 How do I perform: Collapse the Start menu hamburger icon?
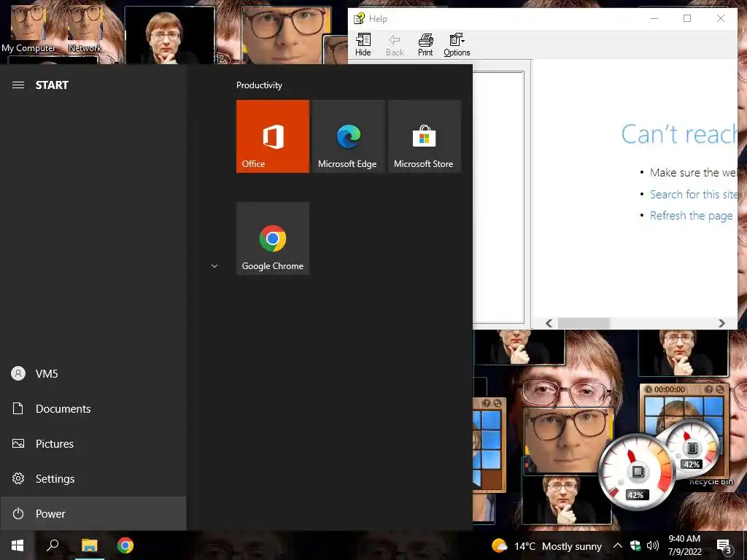[x=18, y=85]
